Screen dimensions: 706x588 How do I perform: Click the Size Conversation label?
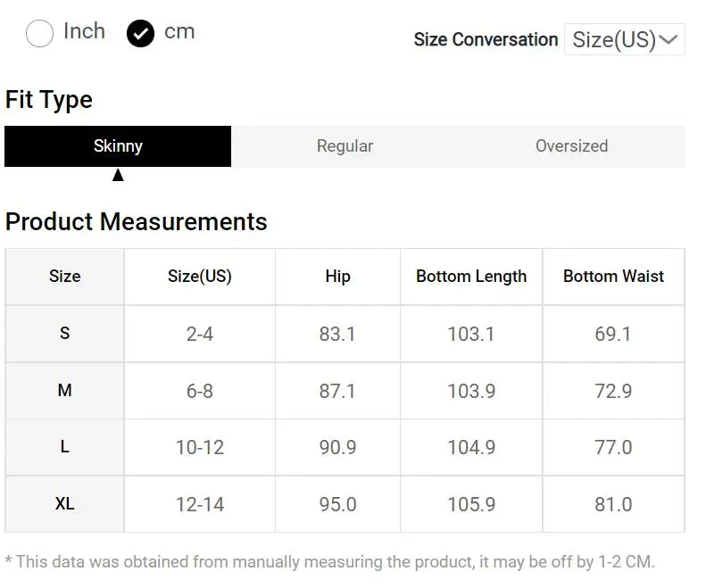tap(486, 40)
